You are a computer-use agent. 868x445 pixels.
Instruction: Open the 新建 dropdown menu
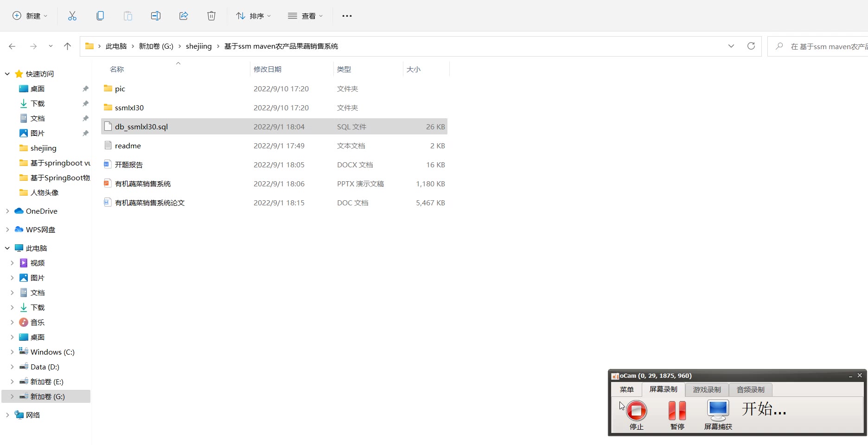click(30, 16)
